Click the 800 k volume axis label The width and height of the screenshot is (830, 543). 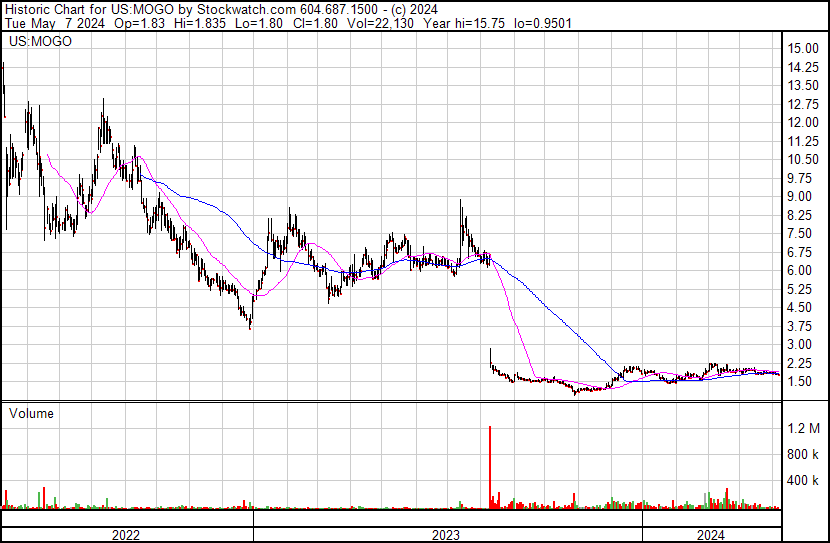coord(802,454)
